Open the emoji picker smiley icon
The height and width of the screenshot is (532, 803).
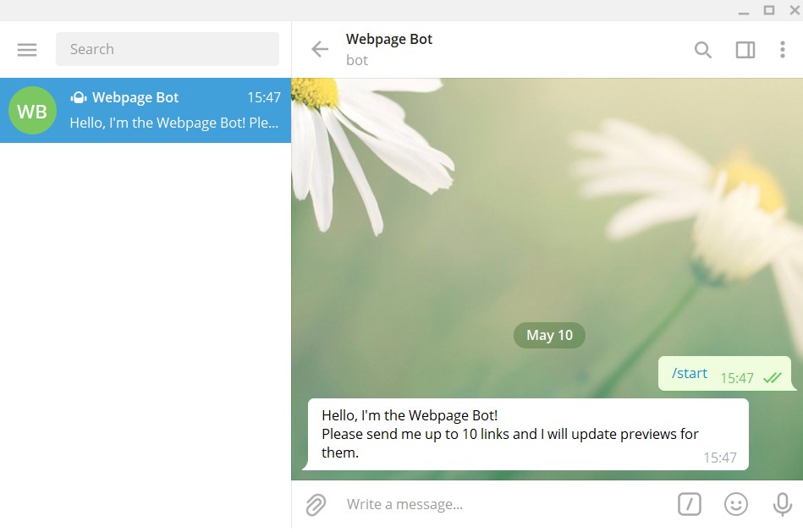736,504
